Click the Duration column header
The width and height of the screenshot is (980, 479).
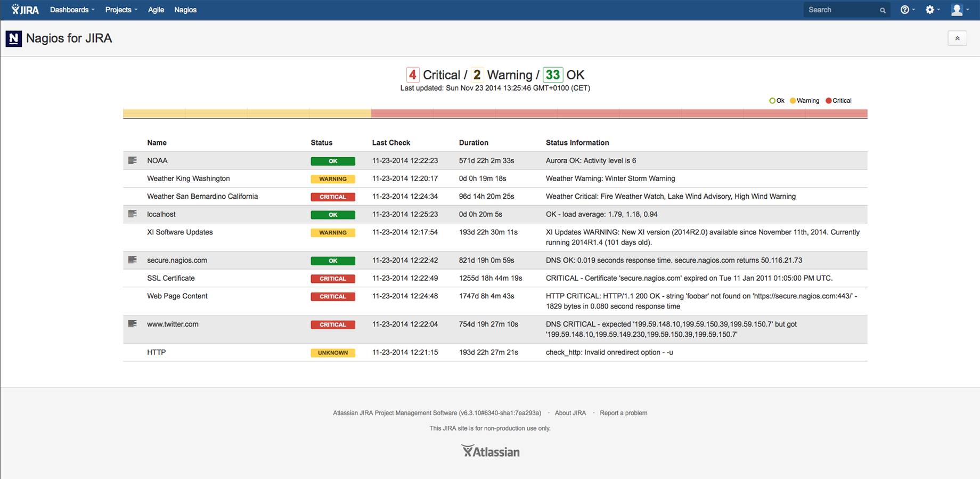[473, 143]
